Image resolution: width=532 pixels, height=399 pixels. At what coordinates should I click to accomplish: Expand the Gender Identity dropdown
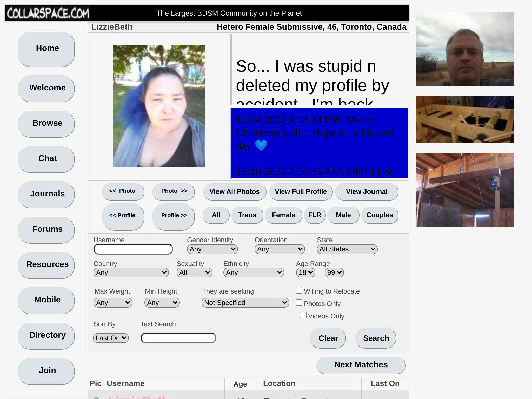[212, 249]
